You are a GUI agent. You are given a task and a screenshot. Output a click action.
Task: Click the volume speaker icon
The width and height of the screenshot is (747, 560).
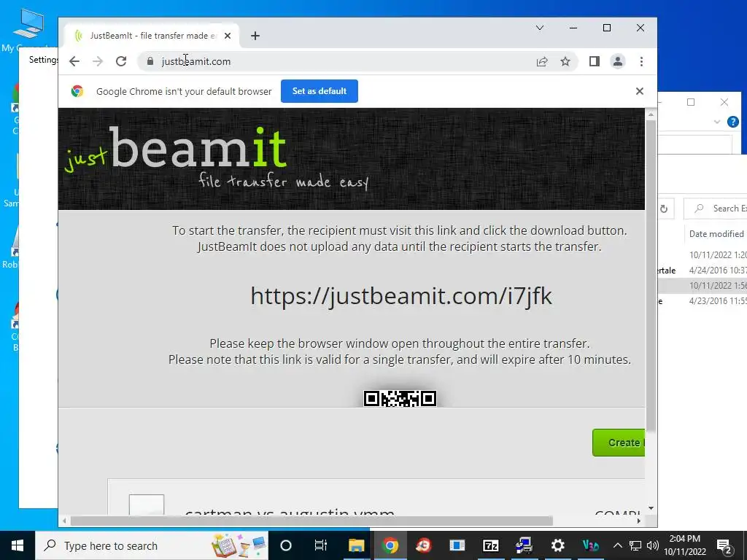[653, 545]
